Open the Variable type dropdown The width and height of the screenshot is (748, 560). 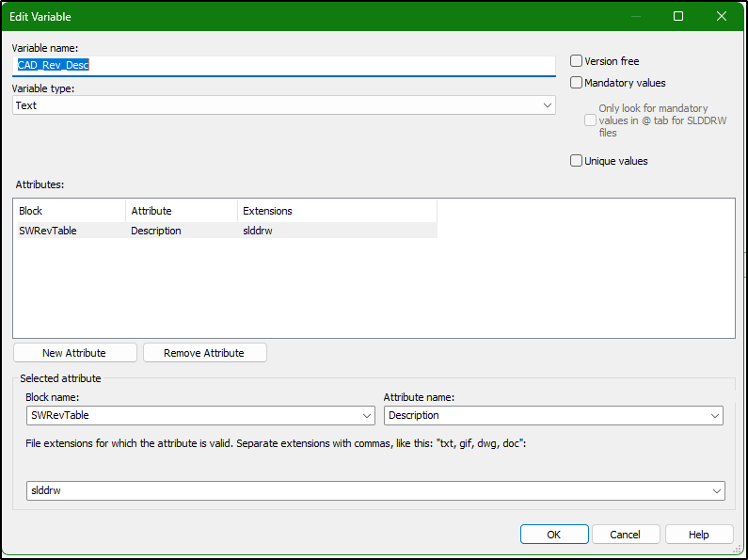(x=548, y=105)
